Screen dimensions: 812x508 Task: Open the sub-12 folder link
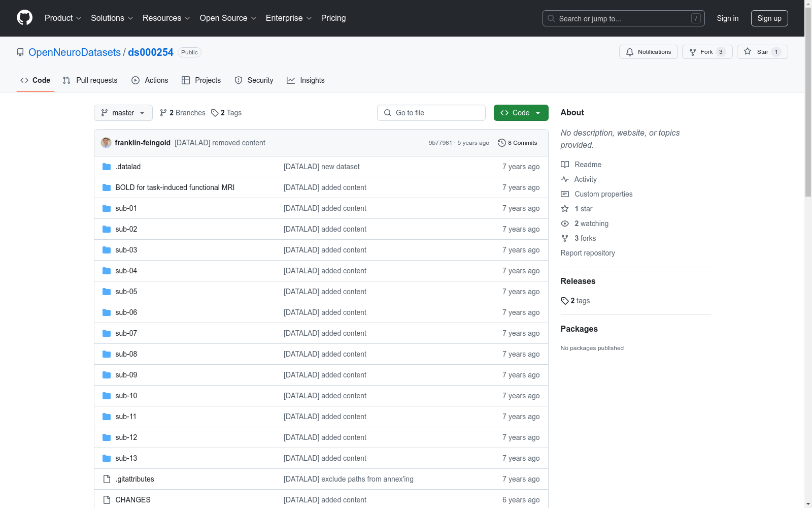click(126, 437)
